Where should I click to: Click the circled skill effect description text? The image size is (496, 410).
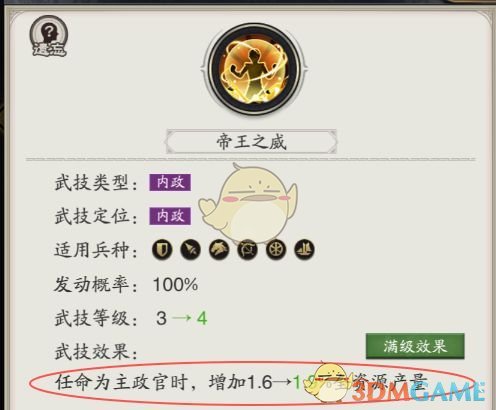241,382
